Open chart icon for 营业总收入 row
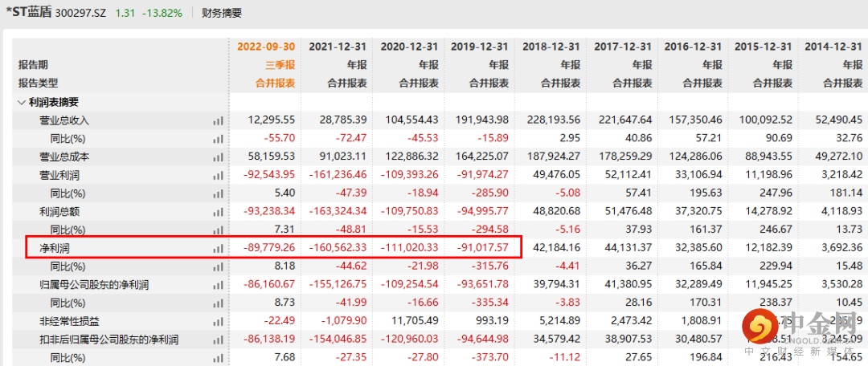 coord(218,120)
